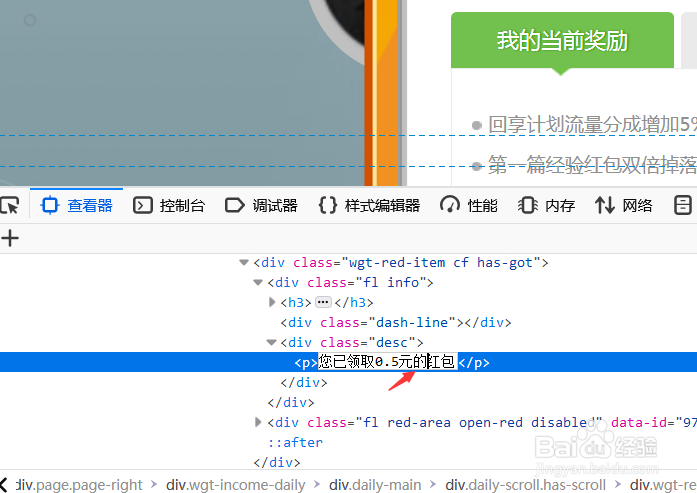The image size is (697, 493).
Task: Click the storage panel icon after 网络
Action: tap(682, 205)
